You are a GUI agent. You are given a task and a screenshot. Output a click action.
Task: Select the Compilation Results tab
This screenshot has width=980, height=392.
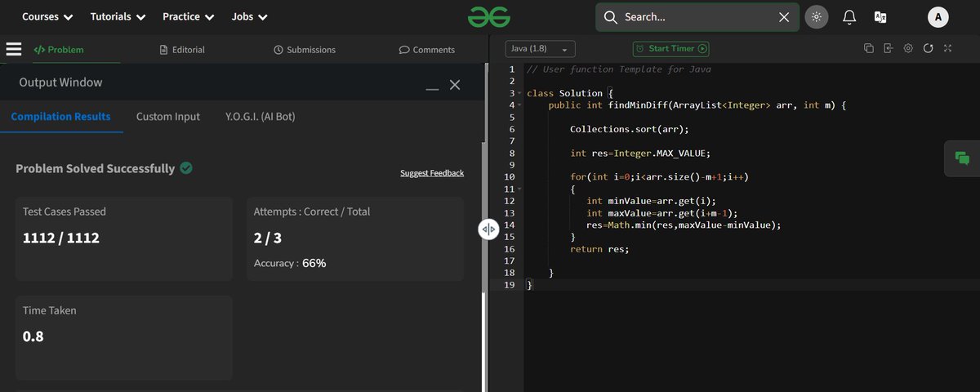61,117
